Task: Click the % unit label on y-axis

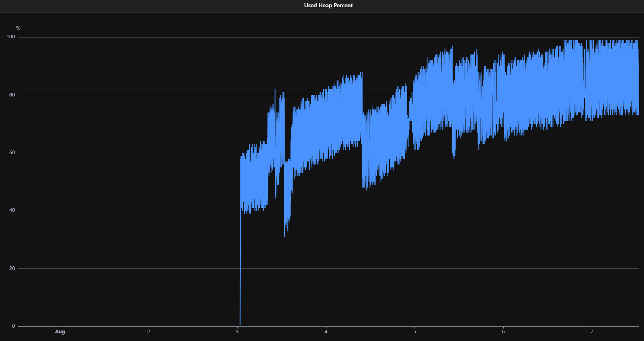Action: [18, 28]
